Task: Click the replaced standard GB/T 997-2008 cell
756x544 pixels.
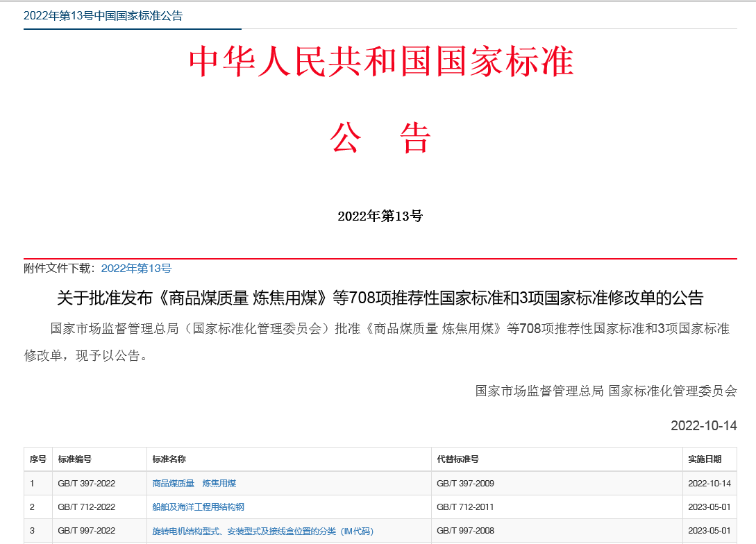Action: click(x=465, y=532)
